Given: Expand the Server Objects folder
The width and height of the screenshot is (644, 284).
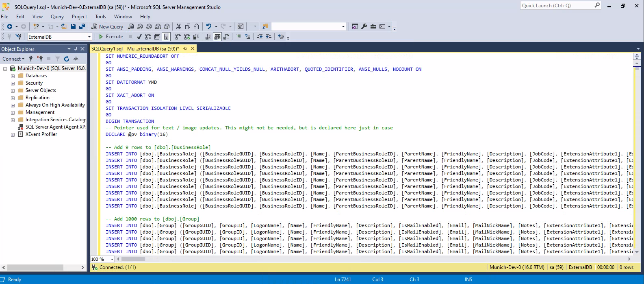Looking at the screenshot, I should click(13, 91).
